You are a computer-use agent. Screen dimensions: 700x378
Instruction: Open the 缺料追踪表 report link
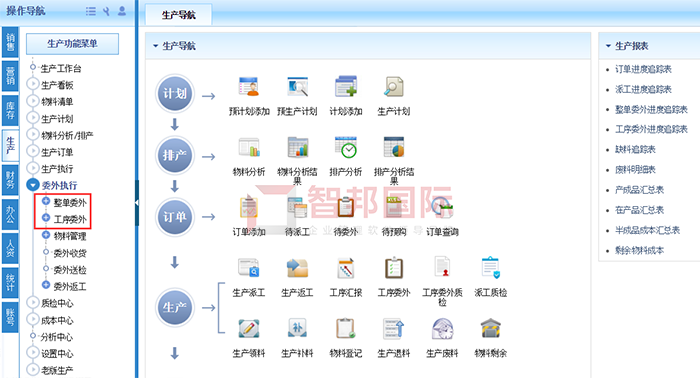coord(635,150)
